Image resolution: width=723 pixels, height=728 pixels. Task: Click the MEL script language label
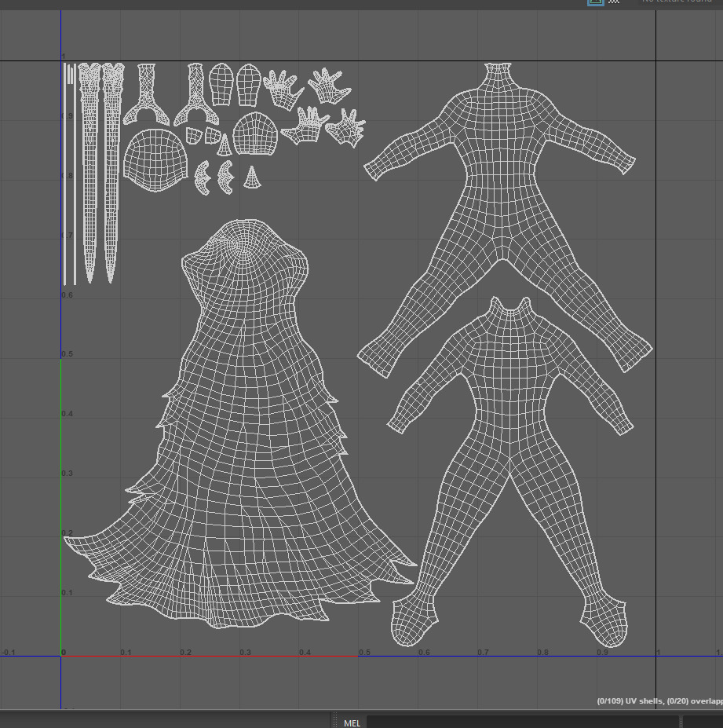tap(352, 723)
